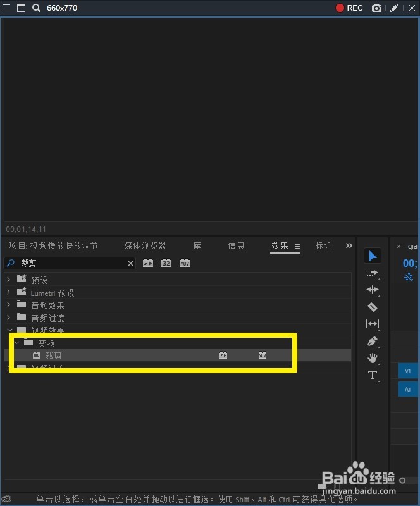Click the 00;01;14;11 timecode
Viewport: 420px width, 506px height.
point(26,230)
